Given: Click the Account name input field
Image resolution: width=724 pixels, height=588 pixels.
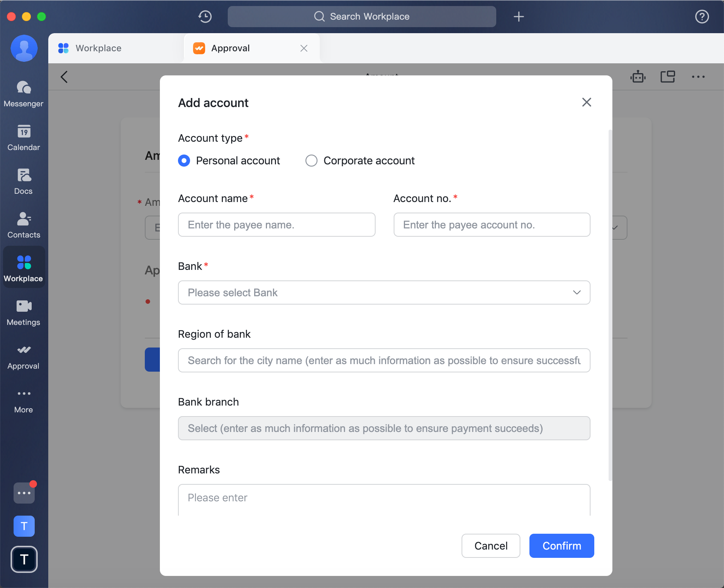Looking at the screenshot, I should point(276,225).
